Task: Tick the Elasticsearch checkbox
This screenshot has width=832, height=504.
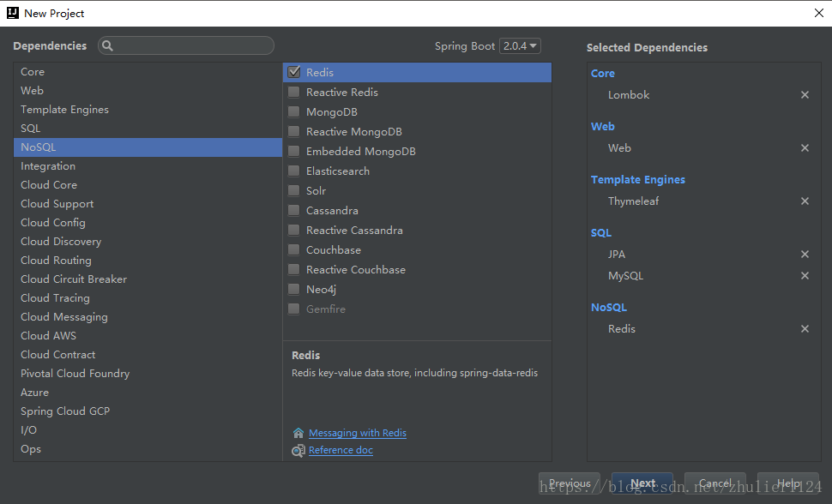Action: 294,171
